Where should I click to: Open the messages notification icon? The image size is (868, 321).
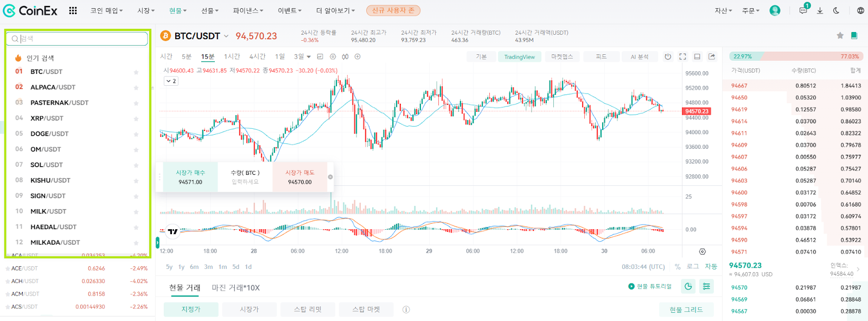(803, 10)
